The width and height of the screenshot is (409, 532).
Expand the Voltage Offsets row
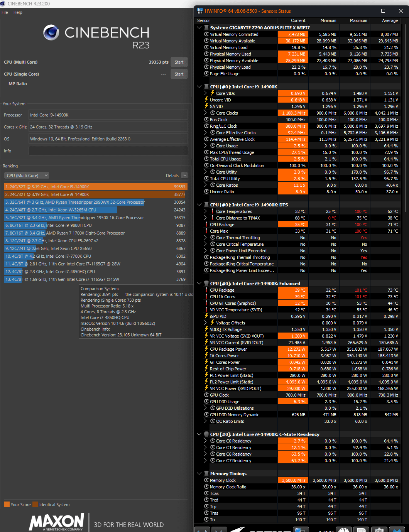tap(206, 323)
